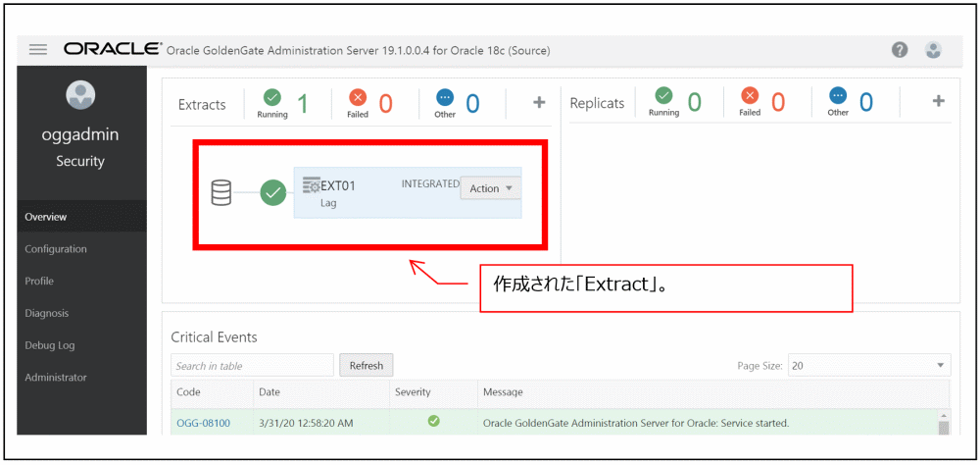This screenshot has height=465, width=980.
Task: Click the Critical Events table scrollbar
Action: tap(944, 423)
